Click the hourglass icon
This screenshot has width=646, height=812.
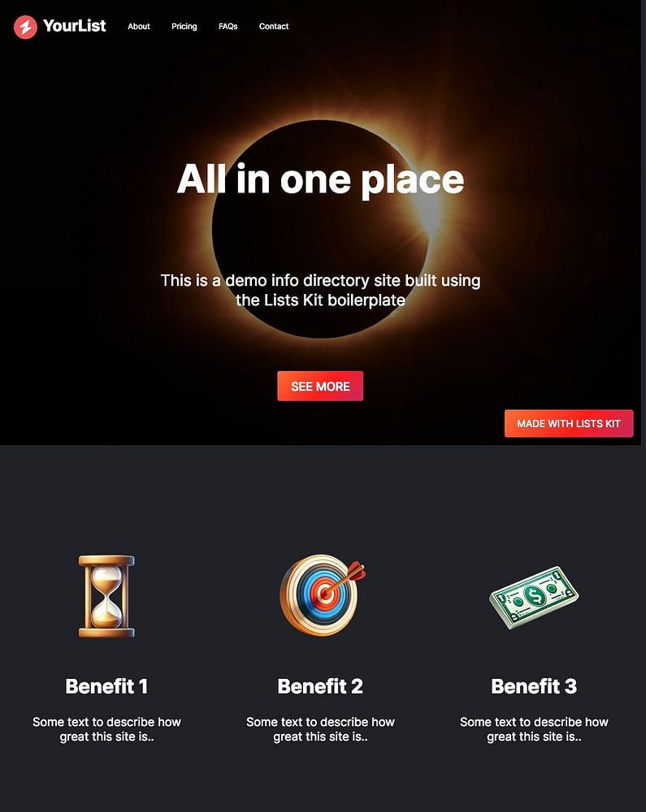tap(106, 596)
